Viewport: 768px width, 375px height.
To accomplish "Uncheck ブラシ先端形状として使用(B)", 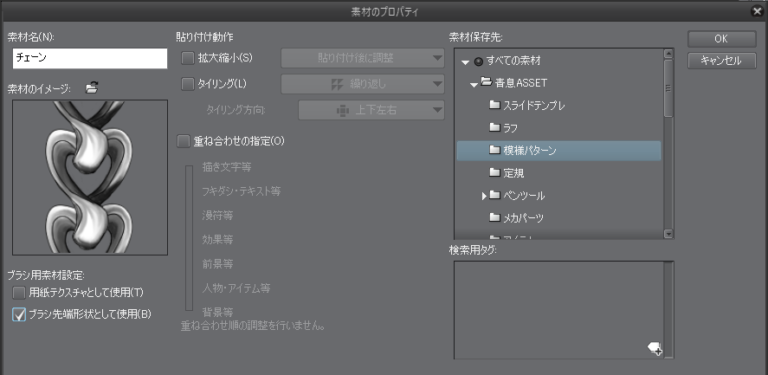I will click(x=19, y=314).
